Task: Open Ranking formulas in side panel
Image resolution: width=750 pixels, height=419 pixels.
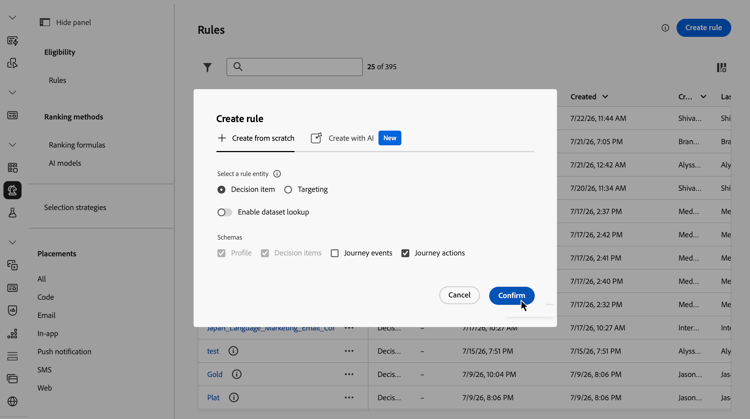Action: coord(77,145)
